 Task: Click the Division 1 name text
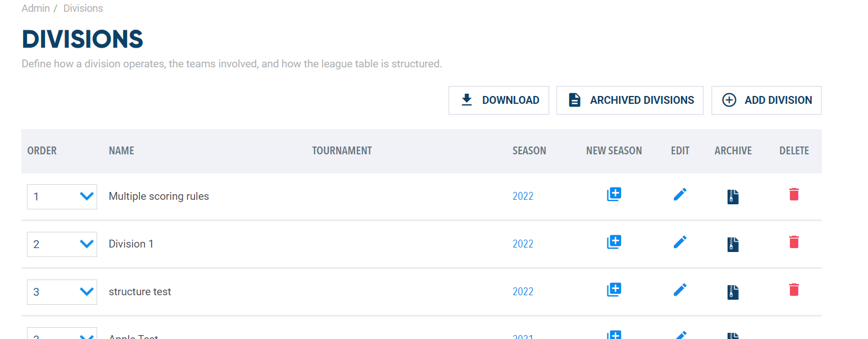point(131,244)
